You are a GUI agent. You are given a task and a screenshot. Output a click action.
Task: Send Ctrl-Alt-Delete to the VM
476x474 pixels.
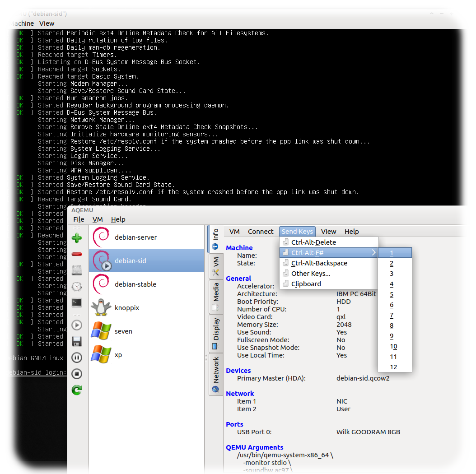point(329,242)
